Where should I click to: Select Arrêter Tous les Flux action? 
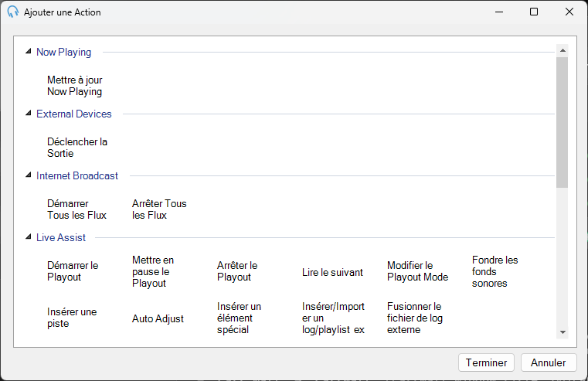click(159, 209)
